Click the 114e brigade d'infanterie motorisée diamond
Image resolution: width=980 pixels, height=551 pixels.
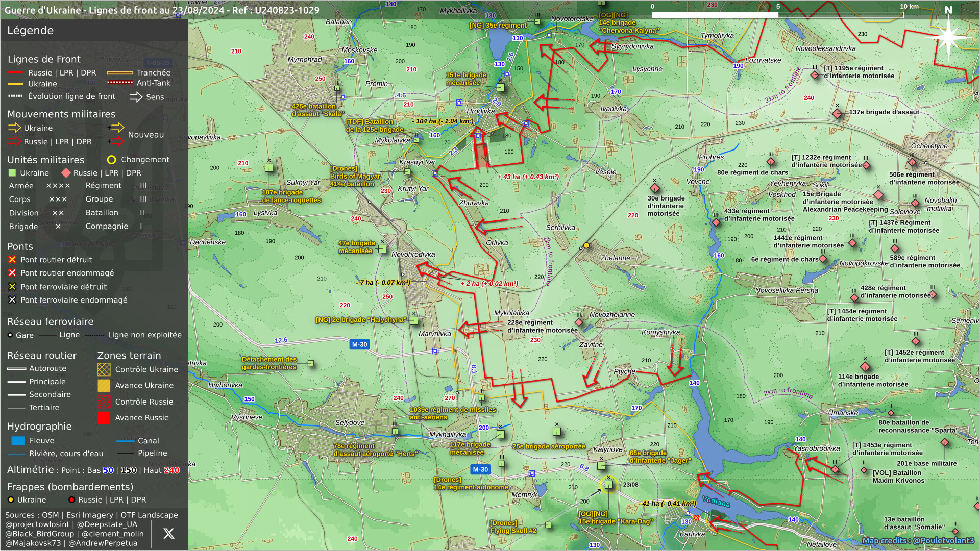[865, 367]
